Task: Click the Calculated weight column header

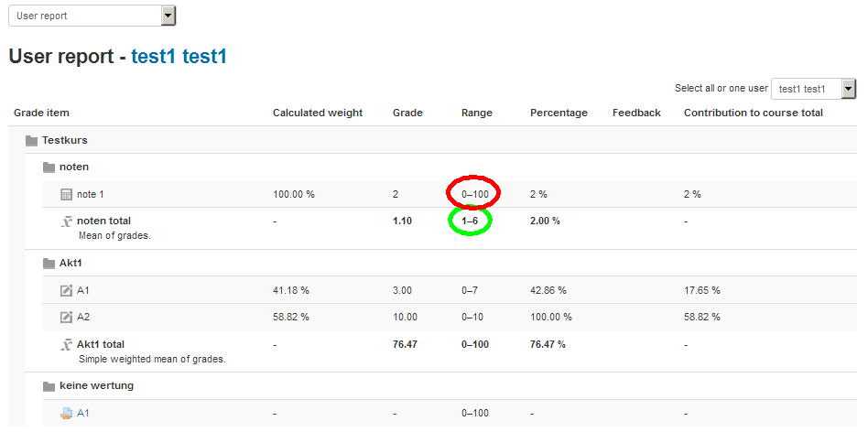Action: [318, 113]
